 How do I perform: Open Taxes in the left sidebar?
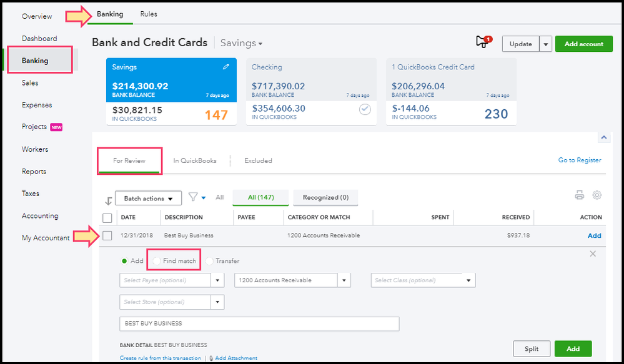[30, 194]
